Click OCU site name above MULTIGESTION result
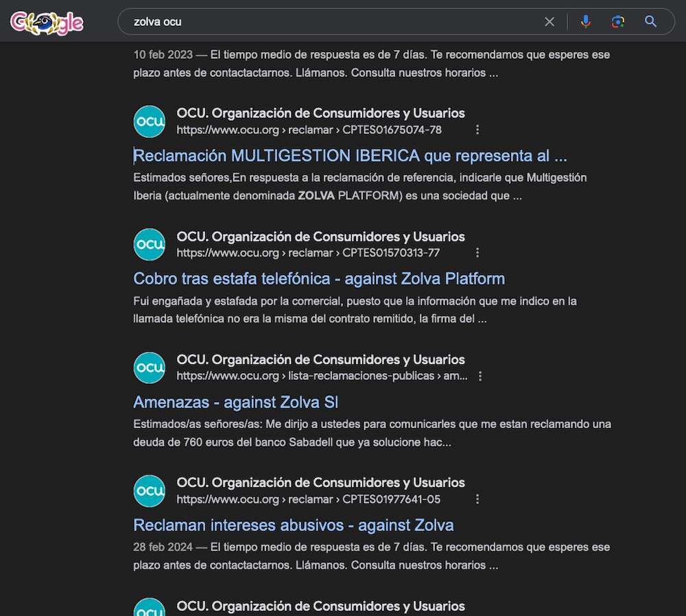The height and width of the screenshot is (616, 686). pyautogui.click(x=320, y=113)
